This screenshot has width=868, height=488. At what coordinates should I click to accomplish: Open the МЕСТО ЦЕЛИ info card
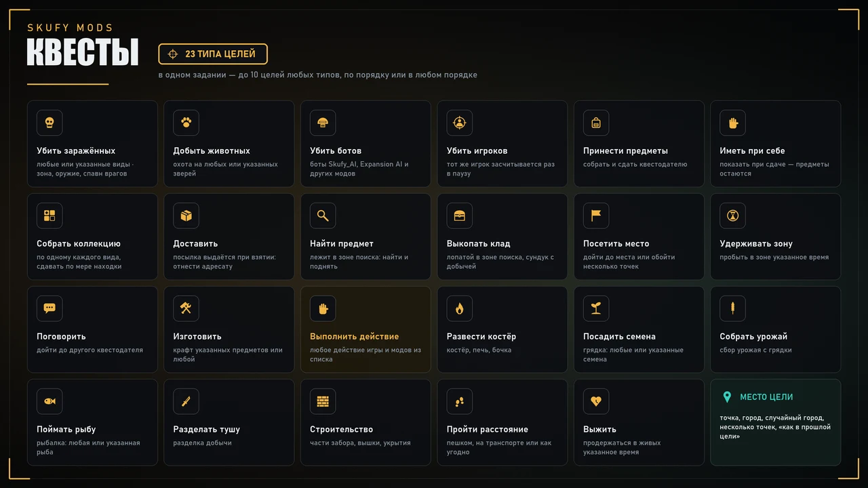[776, 422]
